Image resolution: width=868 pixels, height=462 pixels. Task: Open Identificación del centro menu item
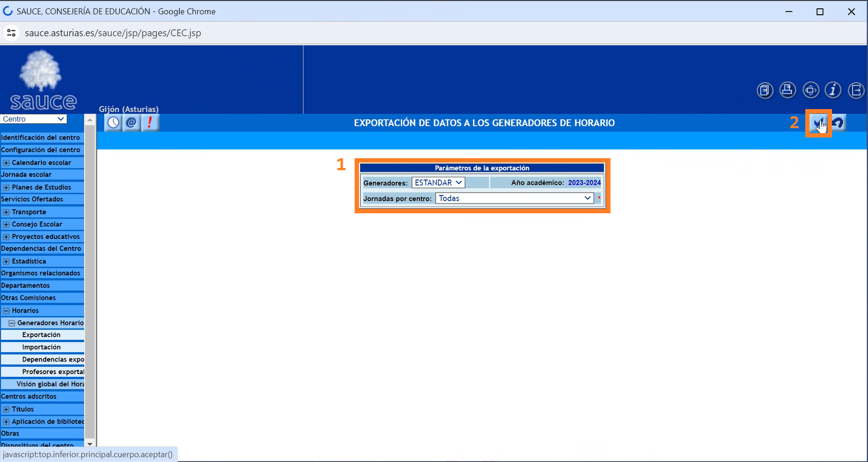point(42,137)
